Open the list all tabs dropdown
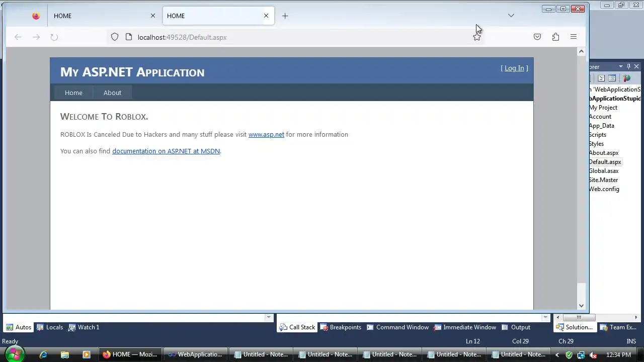The width and height of the screenshot is (644, 362). click(x=511, y=16)
